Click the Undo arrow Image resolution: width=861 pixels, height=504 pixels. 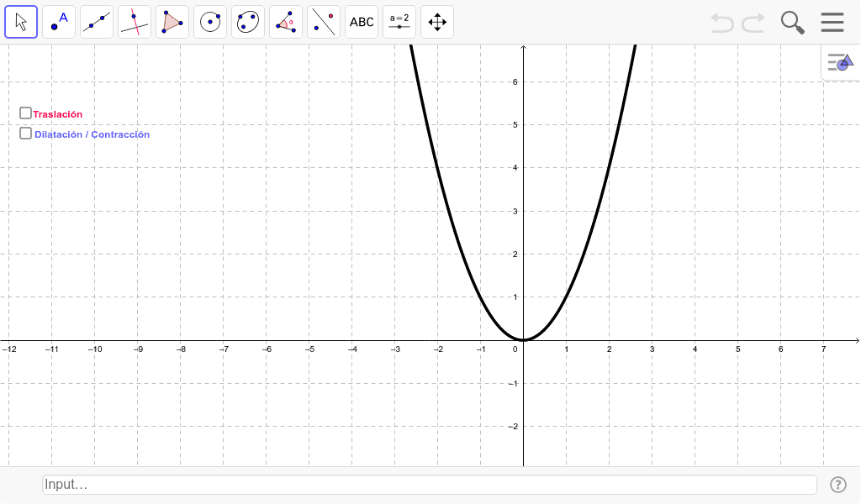point(722,23)
